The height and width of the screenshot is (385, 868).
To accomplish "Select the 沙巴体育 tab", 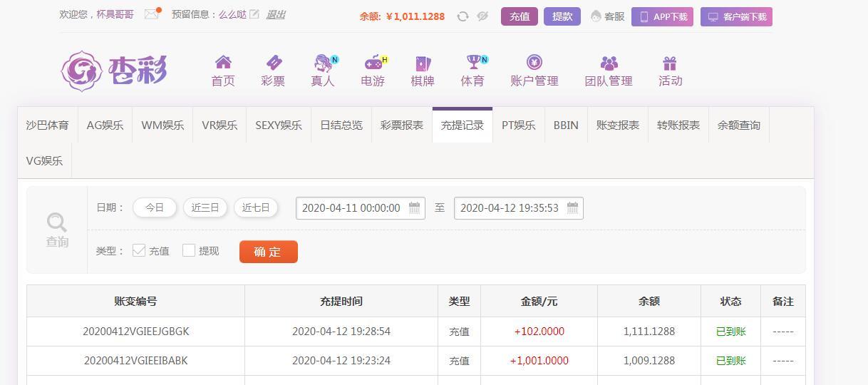I will pos(48,125).
